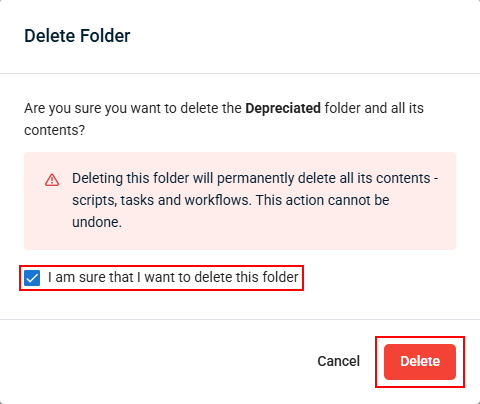Click the "Delete Folder" dialog title
The width and height of the screenshot is (480, 404).
point(77,36)
